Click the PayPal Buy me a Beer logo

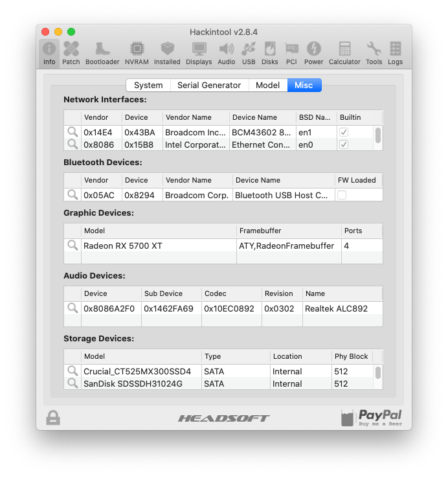(372, 418)
